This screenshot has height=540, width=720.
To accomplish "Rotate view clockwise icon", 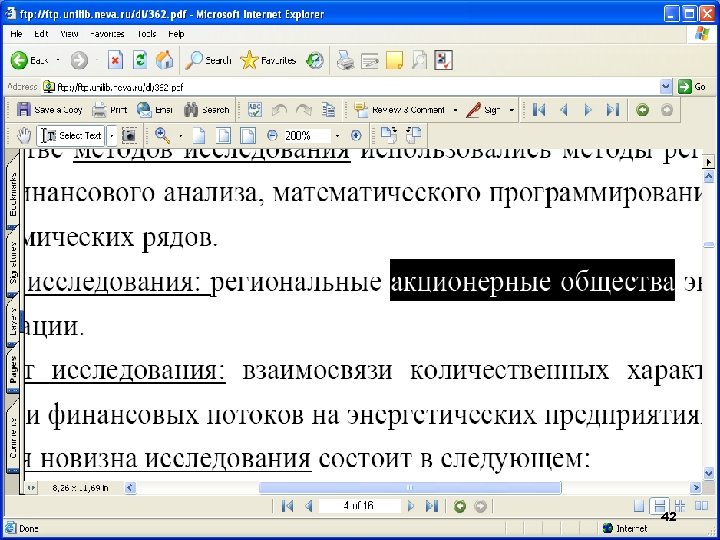I will pos(388,135).
